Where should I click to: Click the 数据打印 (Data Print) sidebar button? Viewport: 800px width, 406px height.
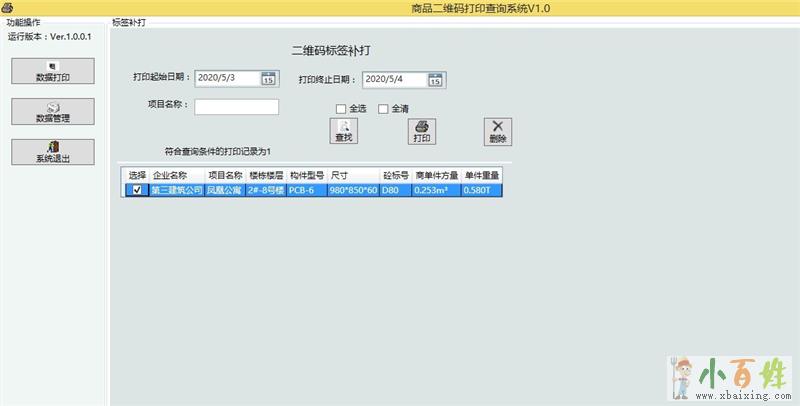point(53,71)
